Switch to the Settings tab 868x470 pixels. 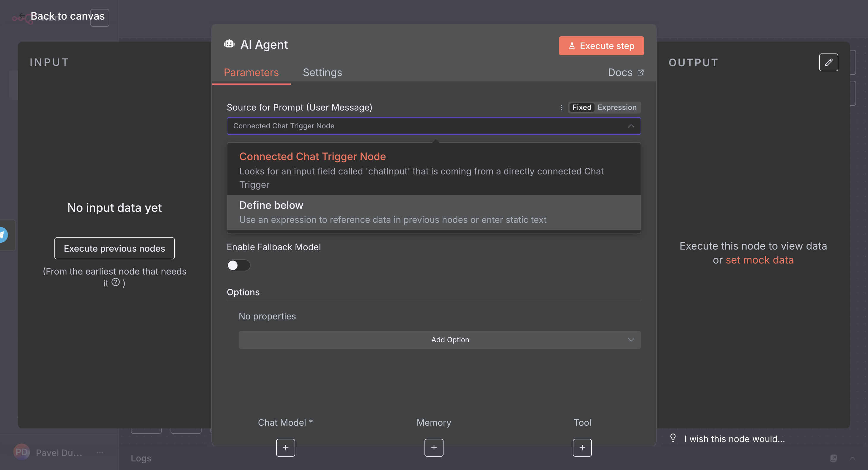coord(322,72)
